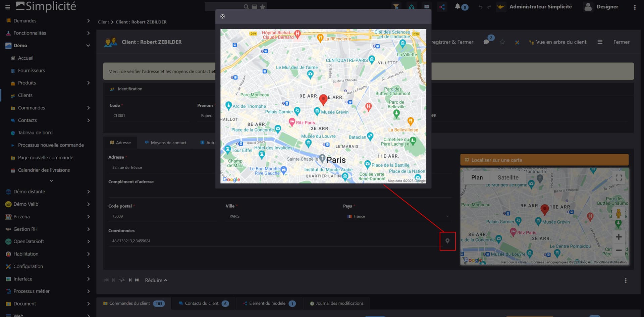Image resolution: width=644 pixels, height=317 pixels.
Task: Open vertical dots below the form
Action: tap(626, 280)
